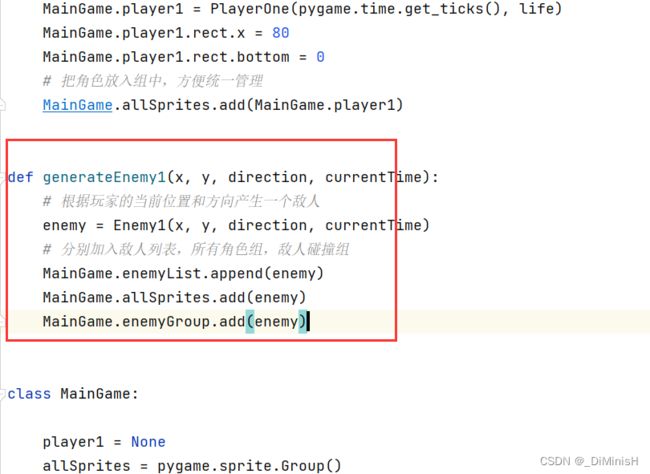Viewport: 650px width, 474px height.
Task: Follow the underlined MainGame reference link
Action: coord(78,105)
